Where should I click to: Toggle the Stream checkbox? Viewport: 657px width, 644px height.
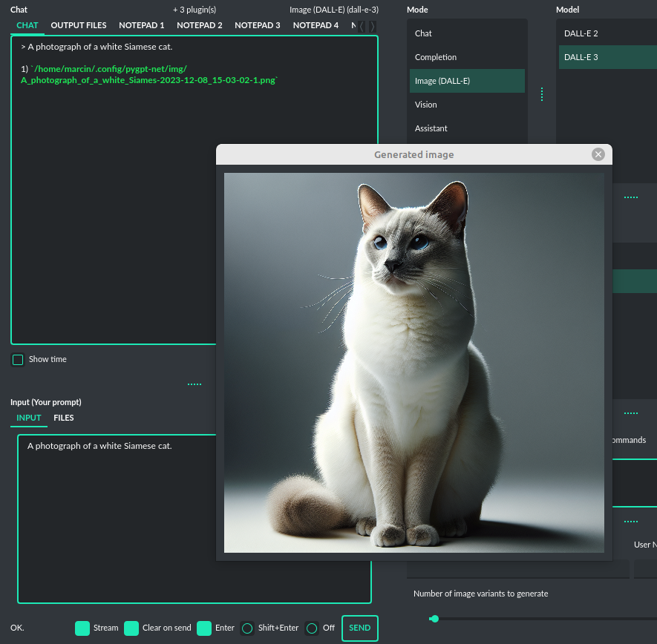[82, 628]
